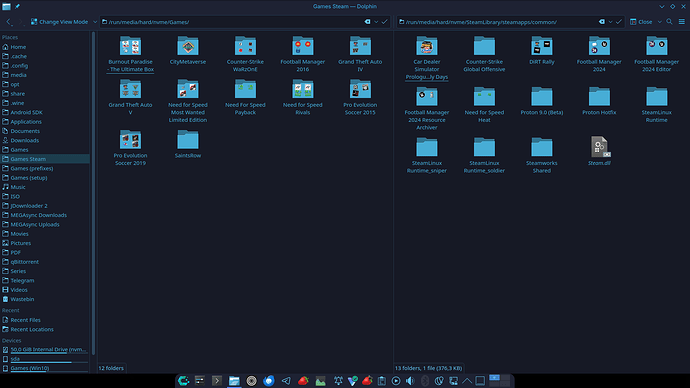Open MEGAsync Downloads place
This screenshot has height=388, width=690.
click(x=45, y=215)
